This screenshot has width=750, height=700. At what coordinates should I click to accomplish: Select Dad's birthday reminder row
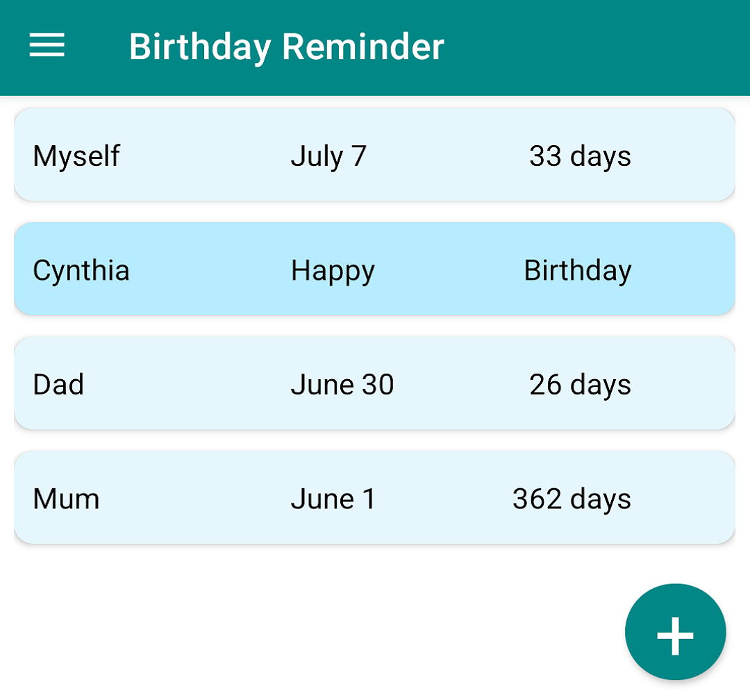tap(375, 383)
